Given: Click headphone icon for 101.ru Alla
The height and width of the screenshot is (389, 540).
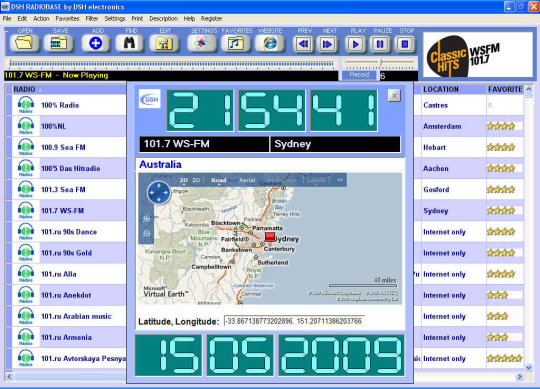Looking at the screenshot, I should (26, 274).
